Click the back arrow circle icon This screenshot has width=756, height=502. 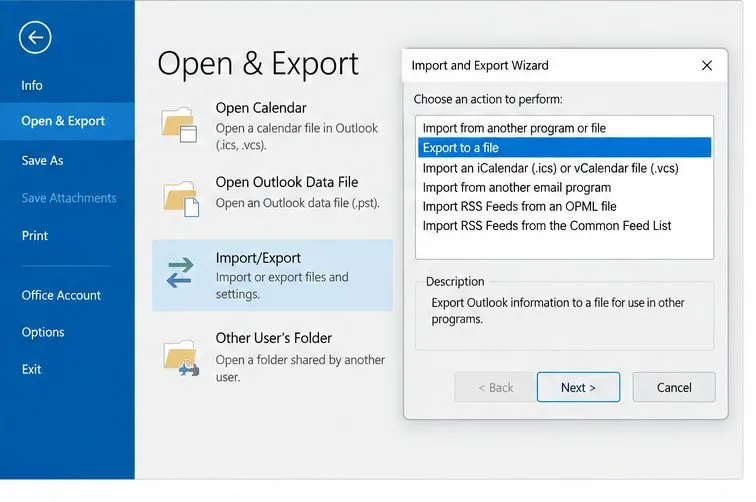[35, 37]
